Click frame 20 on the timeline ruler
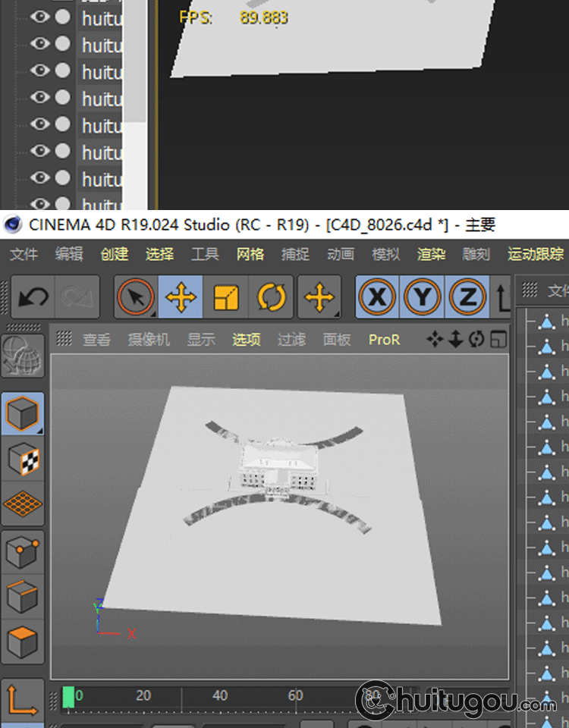Viewport: 569px width, 728px height. point(143,695)
